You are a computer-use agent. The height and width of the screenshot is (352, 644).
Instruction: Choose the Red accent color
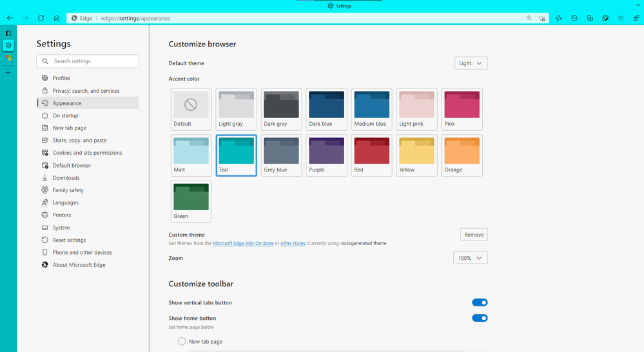(x=372, y=155)
